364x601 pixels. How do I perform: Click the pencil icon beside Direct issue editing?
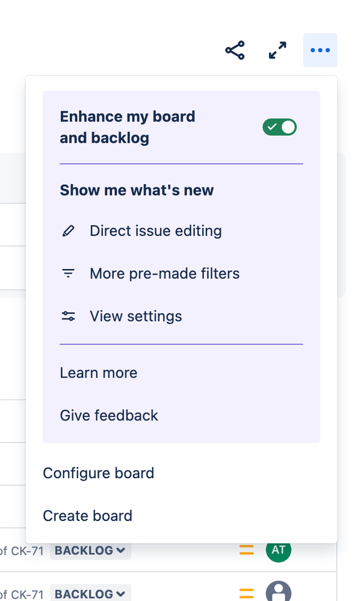69,231
